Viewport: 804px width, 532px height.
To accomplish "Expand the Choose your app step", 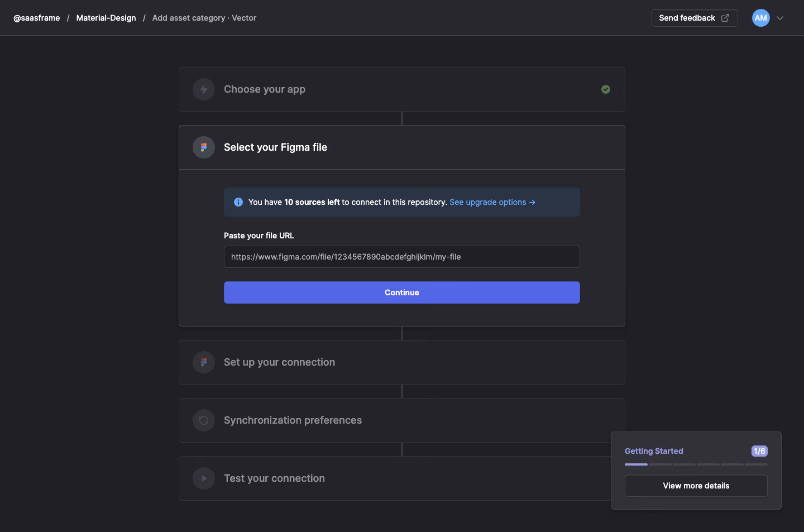I will [402, 89].
